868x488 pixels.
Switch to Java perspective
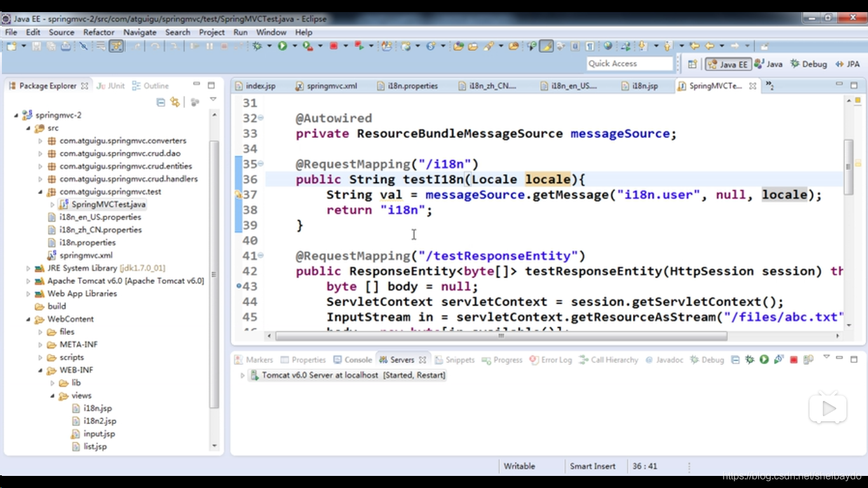[x=769, y=64]
